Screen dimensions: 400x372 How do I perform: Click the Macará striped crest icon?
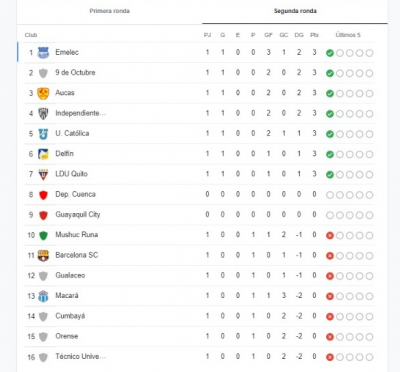[x=43, y=296]
